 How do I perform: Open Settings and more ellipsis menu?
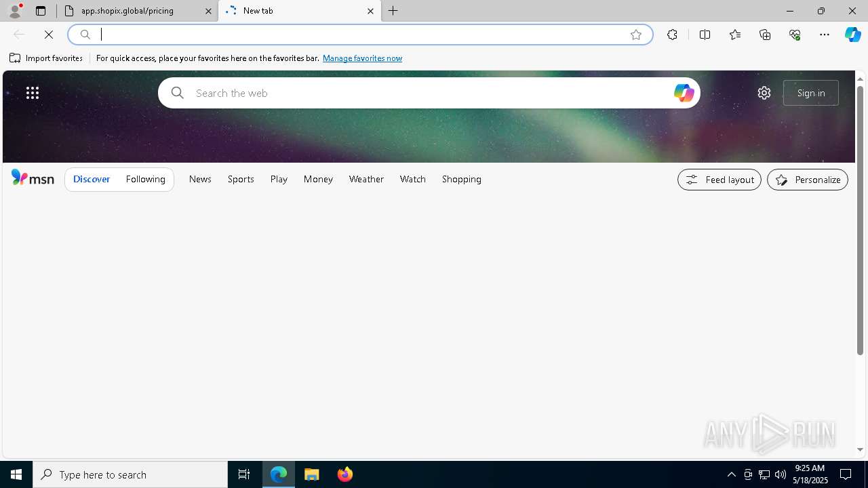click(x=825, y=35)
